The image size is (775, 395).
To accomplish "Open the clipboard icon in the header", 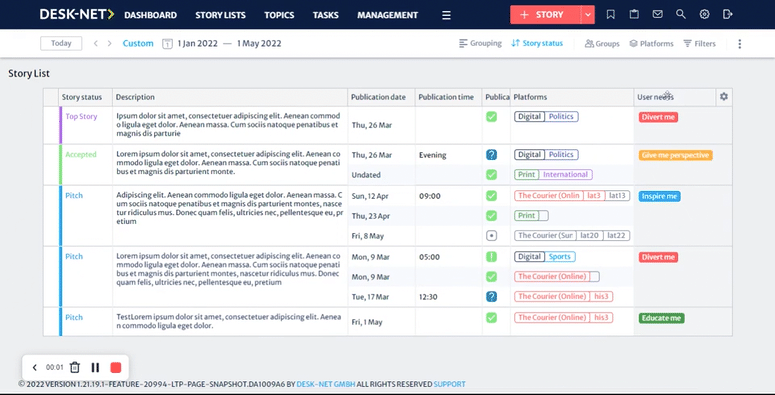I will point(634,15).
